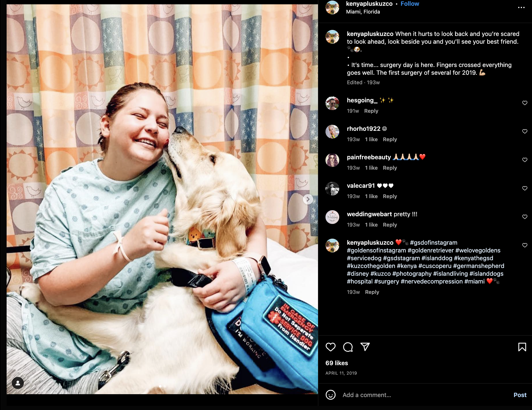Save the post with the bookmark icon
This screenshot has width=532, height=410.
pyautogui.click(x=522, y=347)
